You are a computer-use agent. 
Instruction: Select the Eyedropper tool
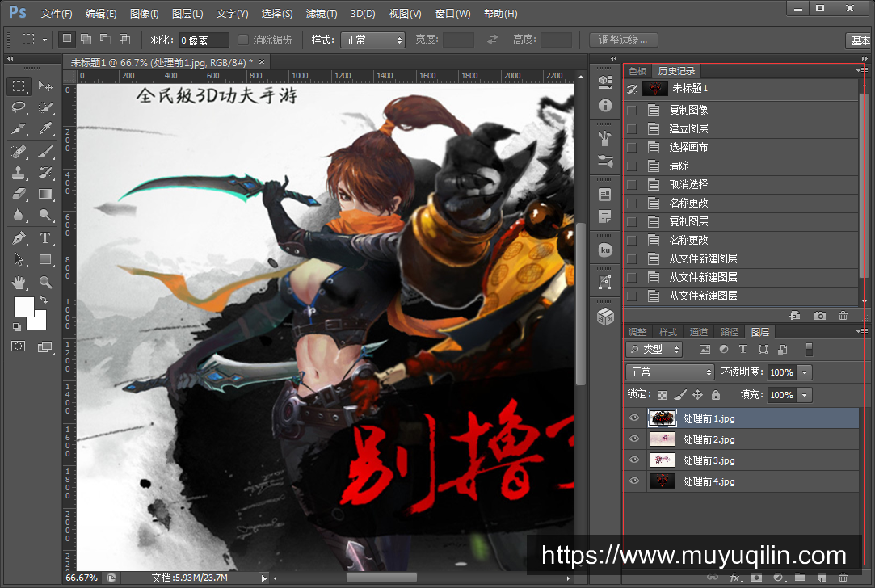click(46, 129)
